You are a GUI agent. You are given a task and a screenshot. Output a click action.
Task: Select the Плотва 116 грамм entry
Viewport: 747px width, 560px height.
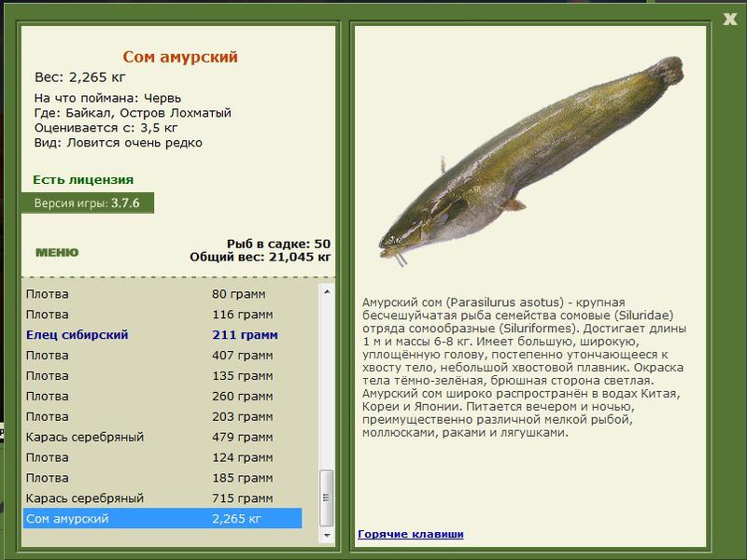tap(162, 315)
